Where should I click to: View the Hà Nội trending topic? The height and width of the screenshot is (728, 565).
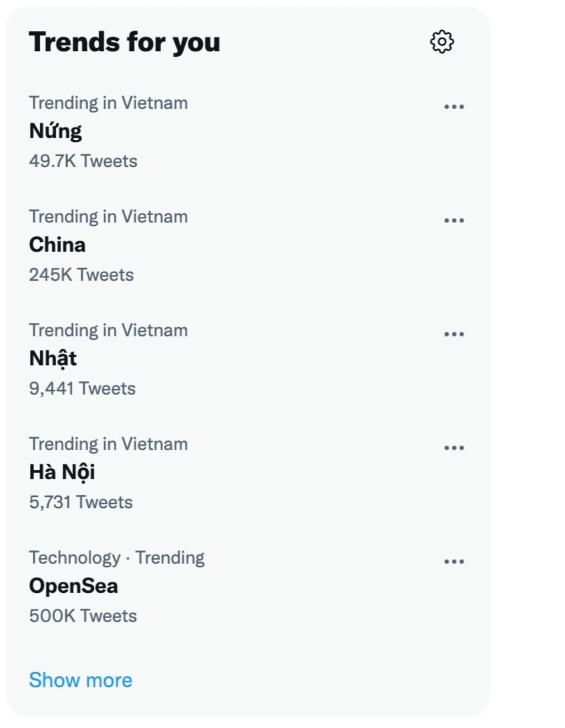(62, 472)
